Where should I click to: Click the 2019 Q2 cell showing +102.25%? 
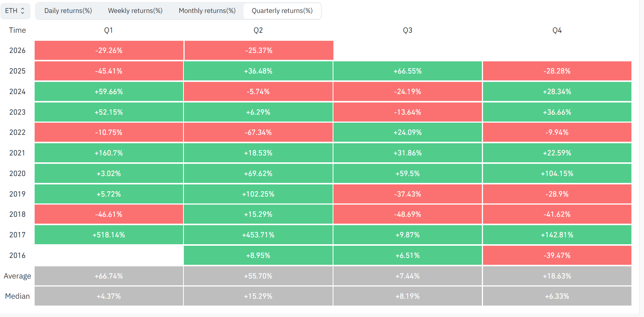(x=258, y=194)
